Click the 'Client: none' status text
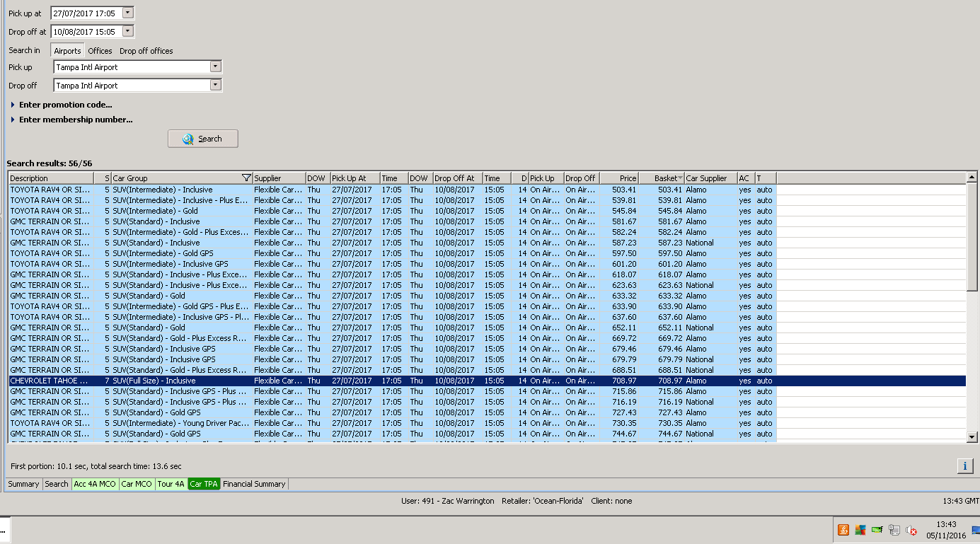The width and height of the screenshot is (980, 544). (611, 501)
